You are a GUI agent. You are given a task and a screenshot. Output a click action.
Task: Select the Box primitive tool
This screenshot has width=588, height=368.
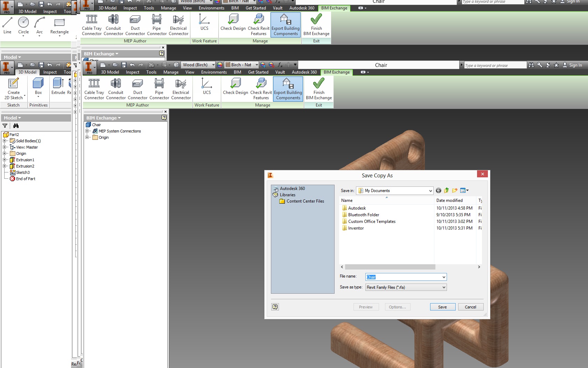point(38,87)
